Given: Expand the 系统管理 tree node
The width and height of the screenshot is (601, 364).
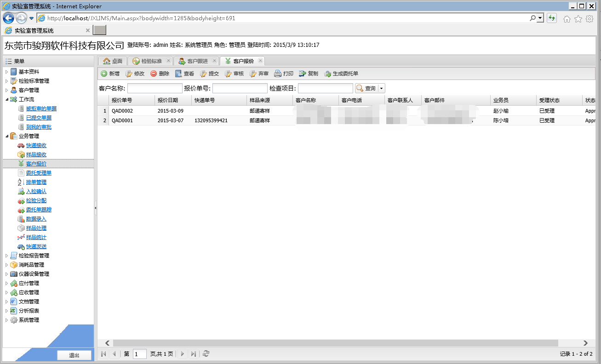Looking at the screenshot, I should pyautogui.click(x=7, y=320).
